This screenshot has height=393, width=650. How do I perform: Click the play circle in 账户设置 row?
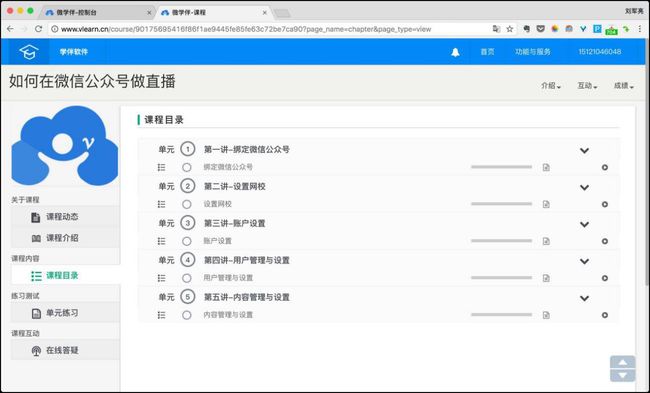click(x=605, y=241)
